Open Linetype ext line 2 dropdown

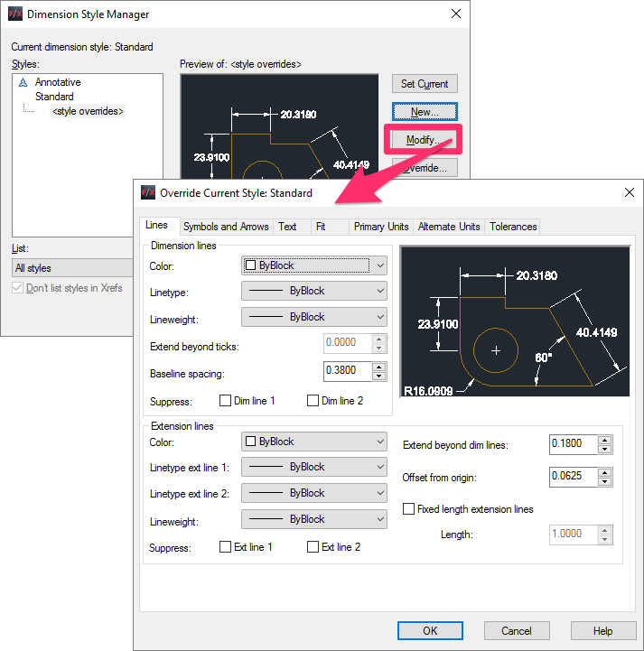click(x=314, y=493)
